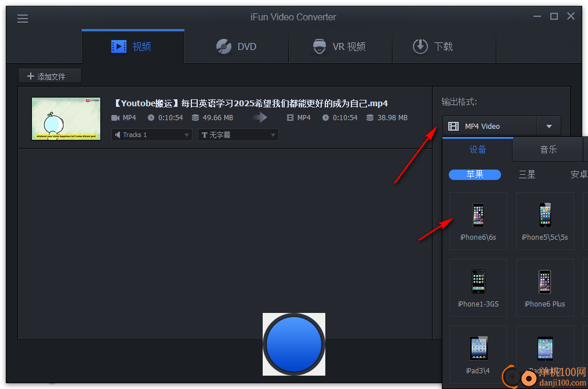Select the 音乐 tab in format panel
The image size is (588, 389).
point(548,149)
